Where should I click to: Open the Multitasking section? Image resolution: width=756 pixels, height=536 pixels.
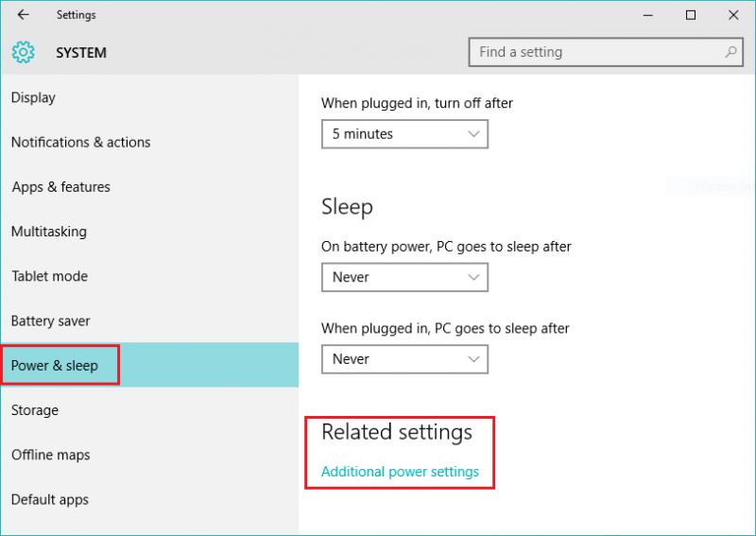[x=49, y=232]
